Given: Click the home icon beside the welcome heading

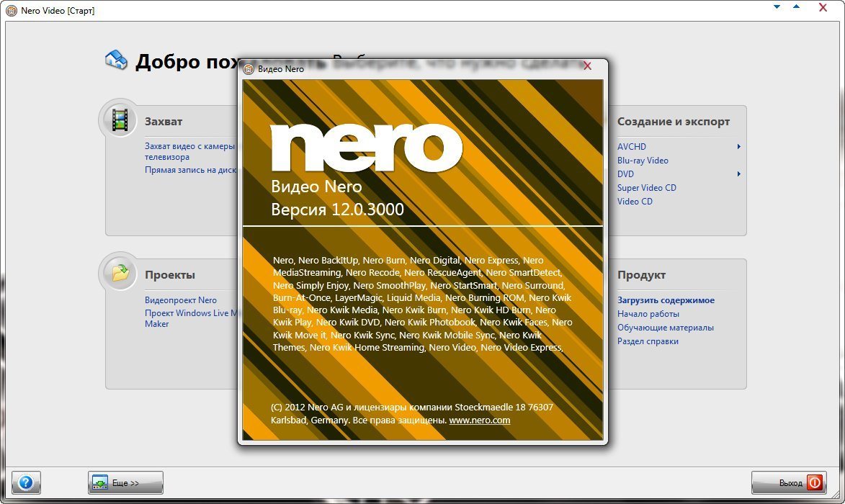Looking at the screenshot, I should 116,60.
